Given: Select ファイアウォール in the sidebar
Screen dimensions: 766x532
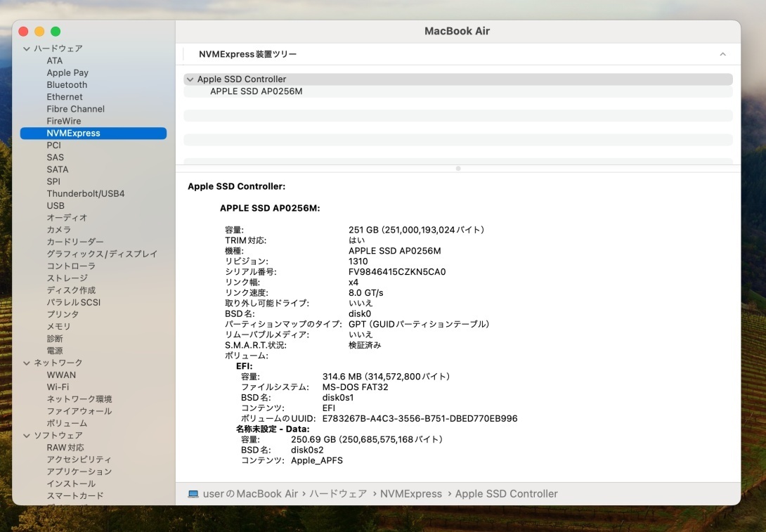Looking at the screenshot, I should coord(79,411).
